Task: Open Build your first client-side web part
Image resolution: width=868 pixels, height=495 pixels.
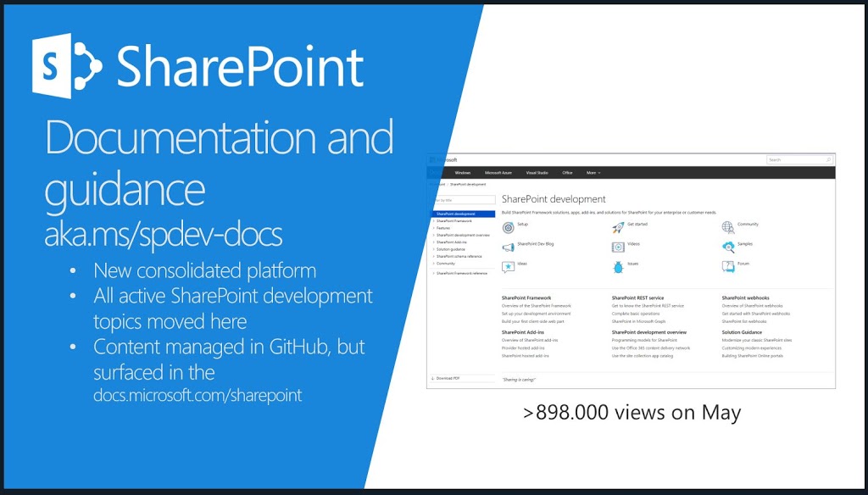Action: click(x=532, y=322)
